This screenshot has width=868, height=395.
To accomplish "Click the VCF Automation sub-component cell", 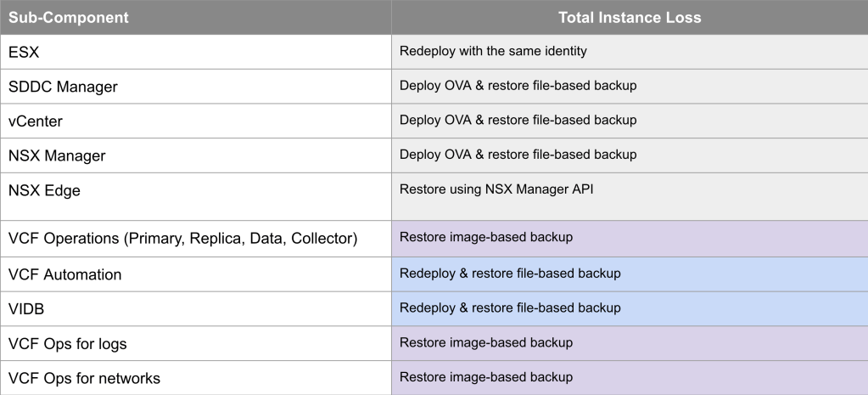I will [x=64, y=274].
